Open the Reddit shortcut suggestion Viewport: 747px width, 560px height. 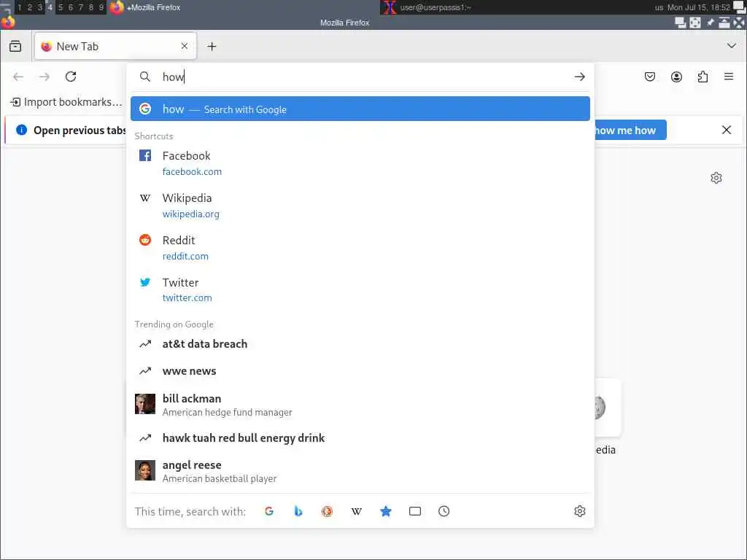[x=360, y=248]
